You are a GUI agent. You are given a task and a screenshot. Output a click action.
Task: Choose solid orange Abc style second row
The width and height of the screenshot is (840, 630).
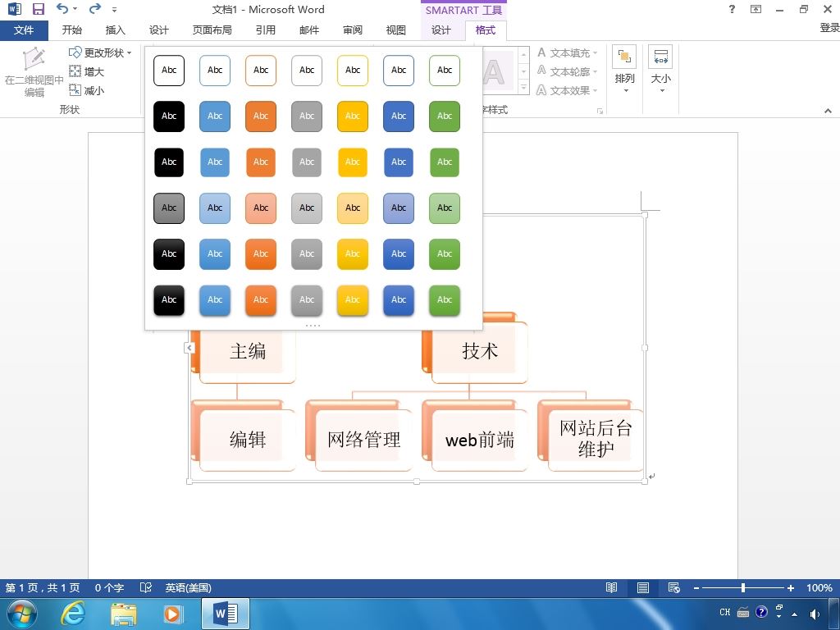tap(261, 116)
